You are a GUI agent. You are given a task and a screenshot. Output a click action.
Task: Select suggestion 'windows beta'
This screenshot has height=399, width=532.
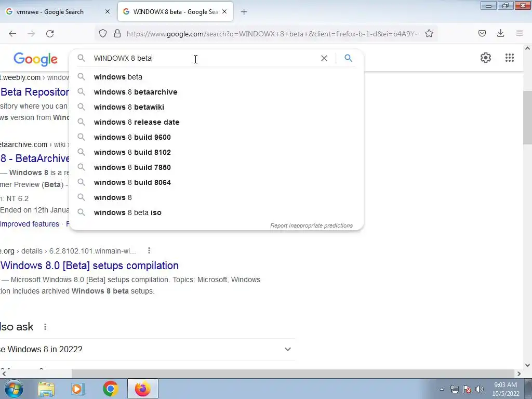pyautogui.click(x=217, y=77)
